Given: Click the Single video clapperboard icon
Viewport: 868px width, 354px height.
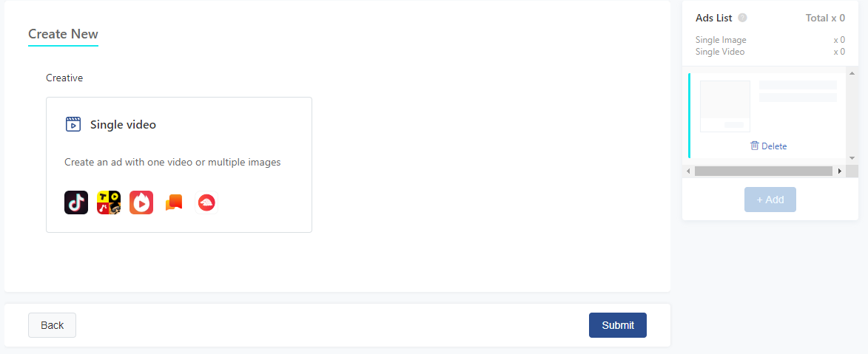Looking at the screenshot, I should click(x=73, y=124).
